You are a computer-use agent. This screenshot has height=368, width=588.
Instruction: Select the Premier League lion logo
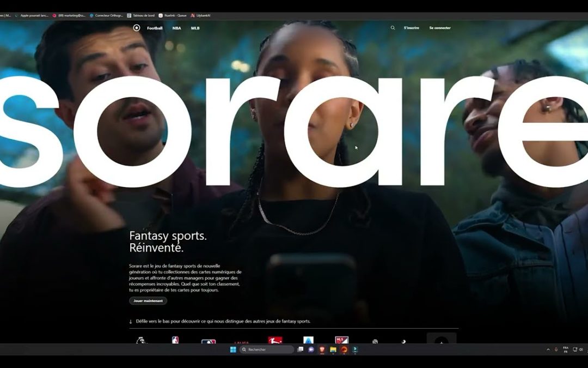(140, 340)
